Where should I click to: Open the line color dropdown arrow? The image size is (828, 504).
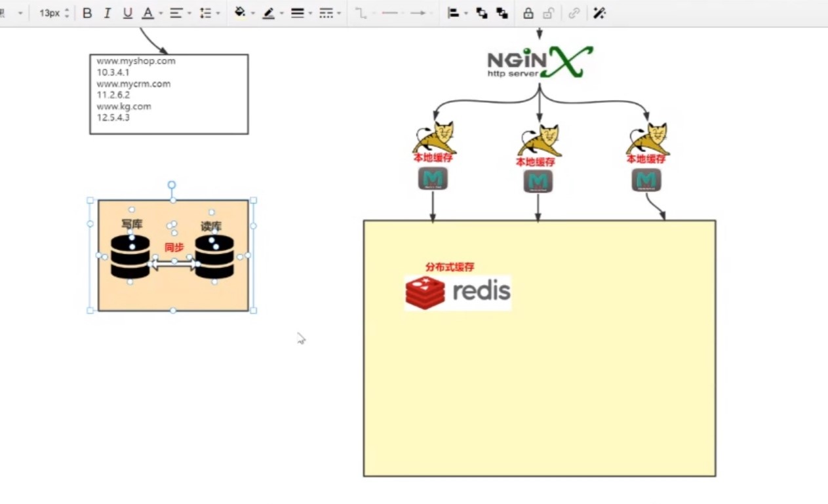pos(281,14)
